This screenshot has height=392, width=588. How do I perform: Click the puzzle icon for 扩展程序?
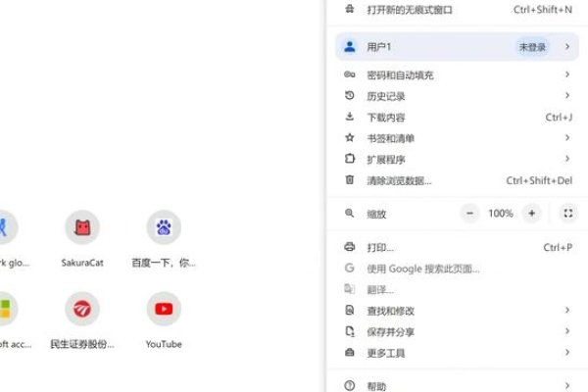(350, 159)
